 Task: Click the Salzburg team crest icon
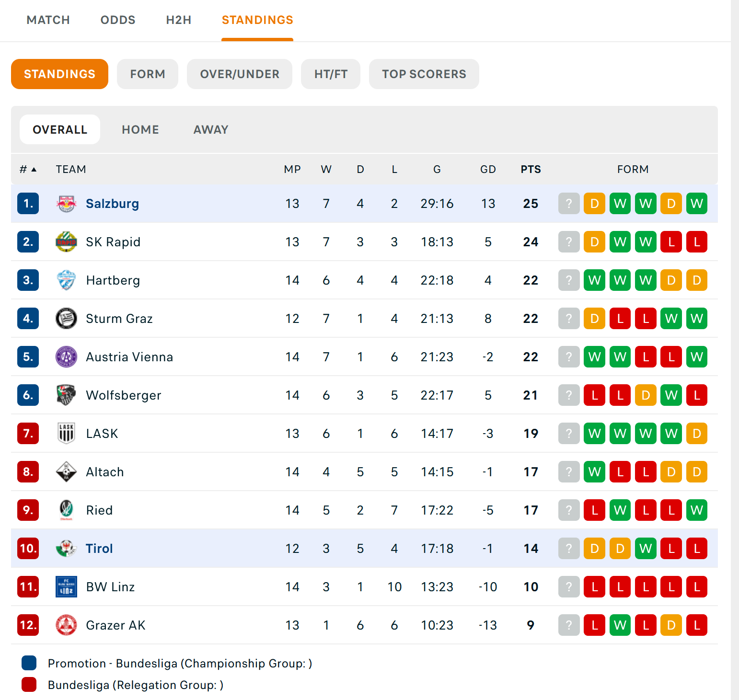tap(66, 204)
